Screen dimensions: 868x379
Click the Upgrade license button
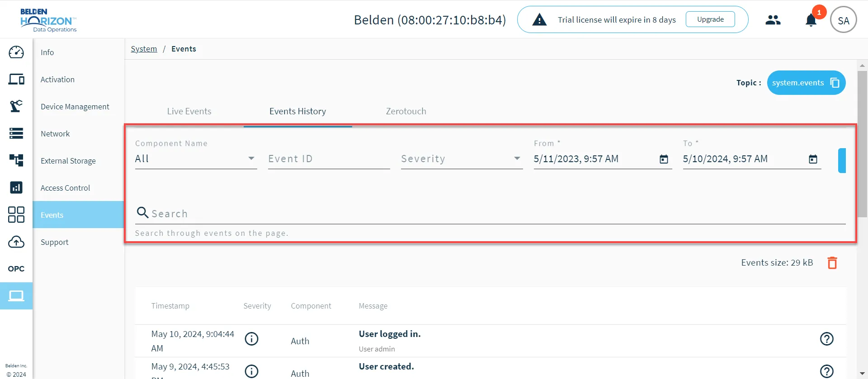click(x=710, y=19)
